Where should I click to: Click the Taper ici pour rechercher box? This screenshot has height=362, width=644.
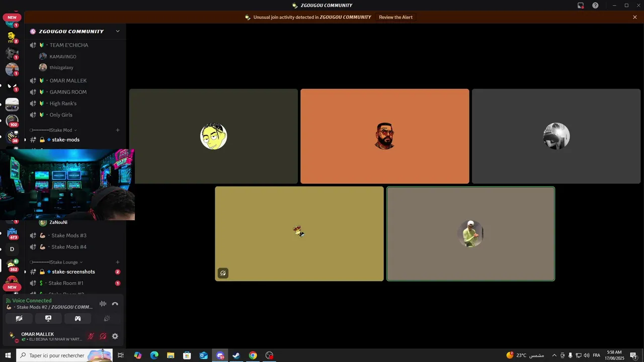click(x=64, y=355)
